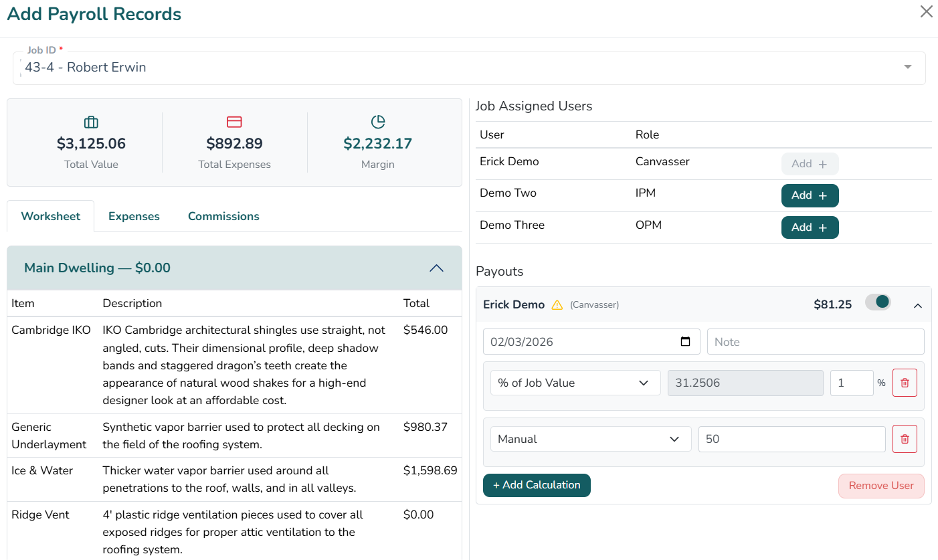Toggle off the Erick Demo payout switch
This screenshot has height=560, width=938.
pyautogui.click(x=878, y=302)
